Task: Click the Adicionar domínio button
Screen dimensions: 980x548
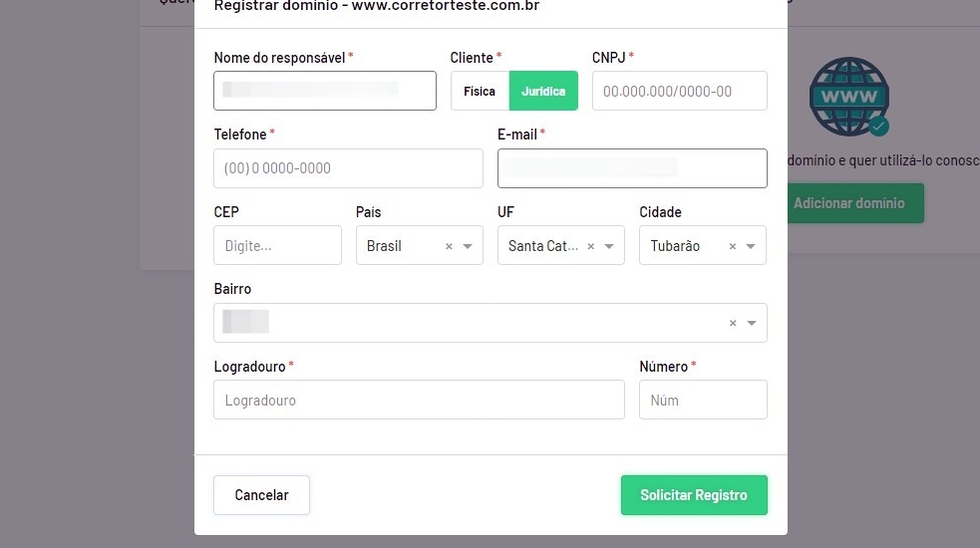Action: (849, 203)
